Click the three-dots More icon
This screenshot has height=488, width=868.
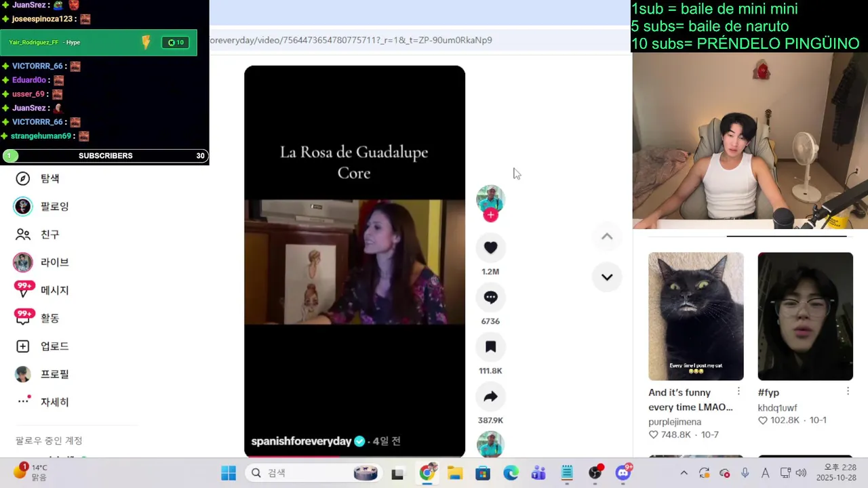23,401
